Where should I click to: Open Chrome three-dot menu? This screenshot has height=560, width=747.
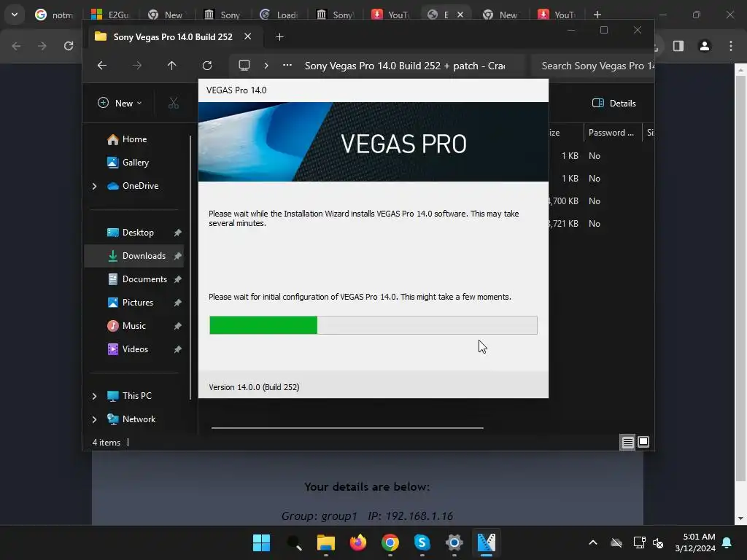(731, 46)
